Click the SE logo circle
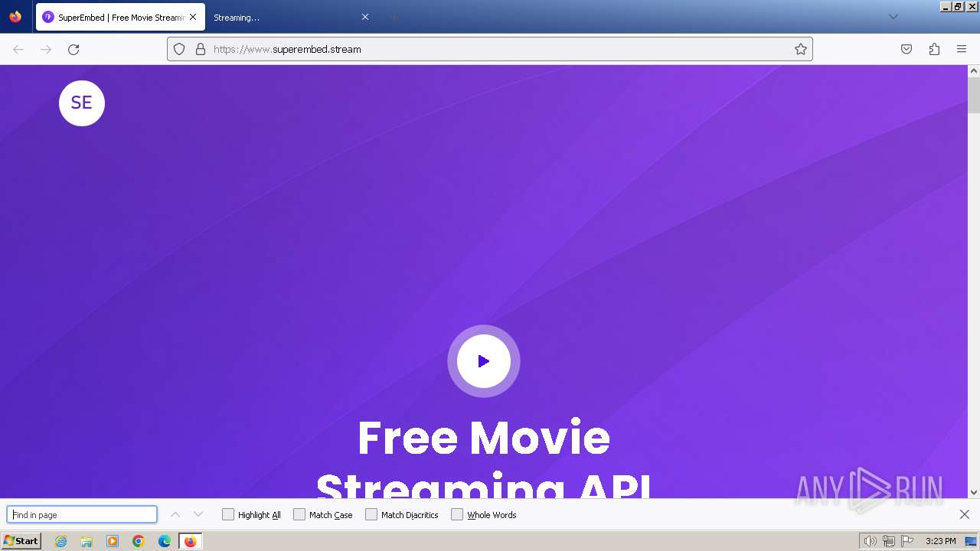 point(81,103)
